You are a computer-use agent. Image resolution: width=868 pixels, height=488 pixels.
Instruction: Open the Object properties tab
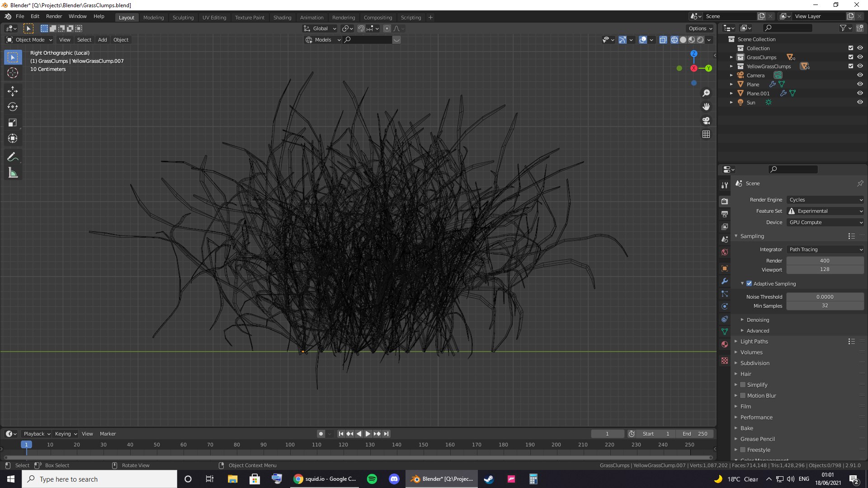pyautogui.click(x=725, y=268)
